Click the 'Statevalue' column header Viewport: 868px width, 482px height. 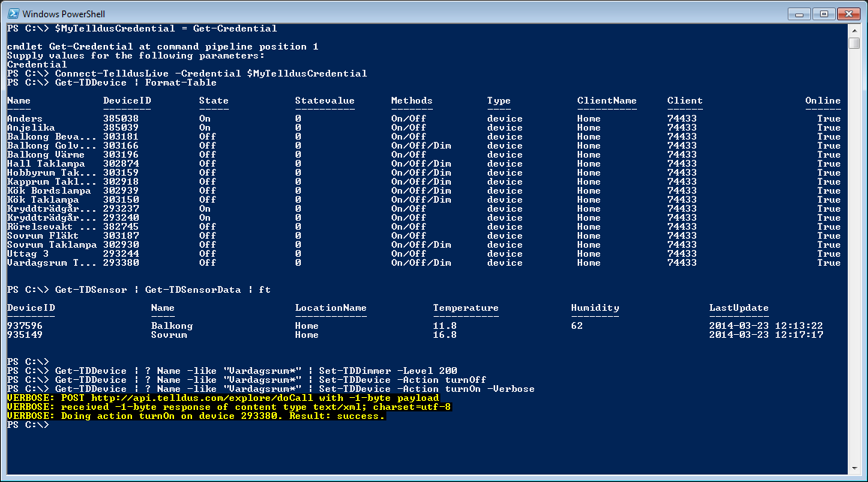[324, 101]
